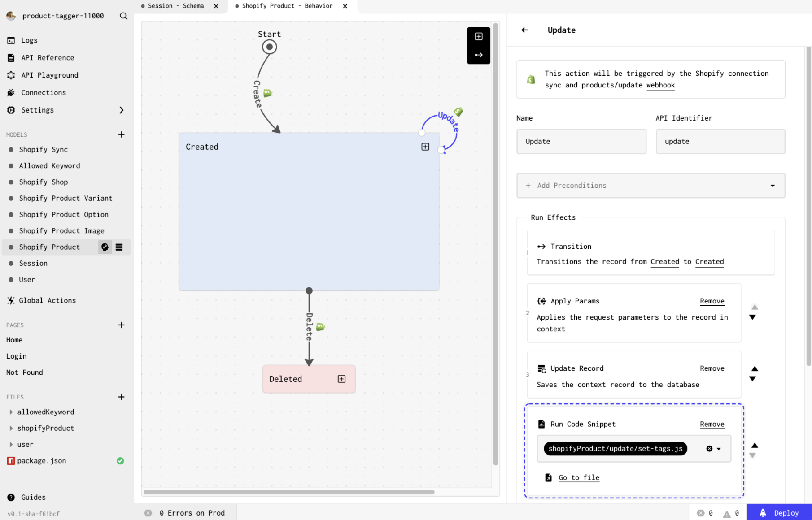Click the canvas horizontal scrollbar
This screenshot has height=520, width=812.
289,492
